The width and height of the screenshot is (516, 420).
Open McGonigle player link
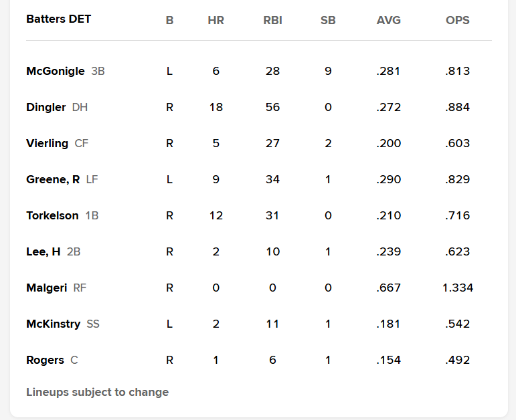pos(56,71)
